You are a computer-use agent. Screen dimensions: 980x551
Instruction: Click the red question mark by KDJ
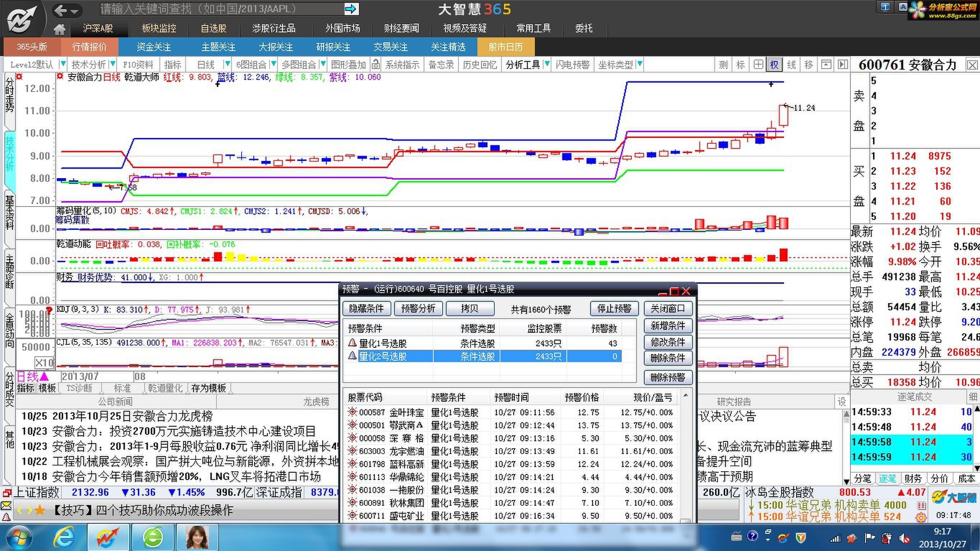coord(49,310)
